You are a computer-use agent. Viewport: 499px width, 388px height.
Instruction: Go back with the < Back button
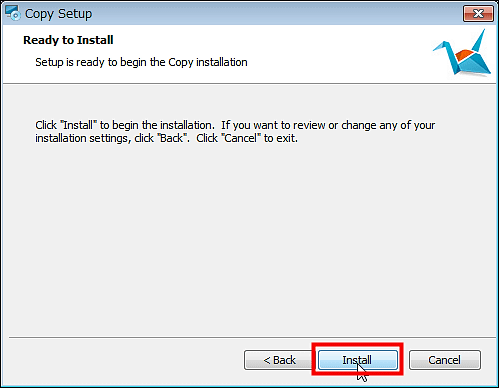click(279, 360)
